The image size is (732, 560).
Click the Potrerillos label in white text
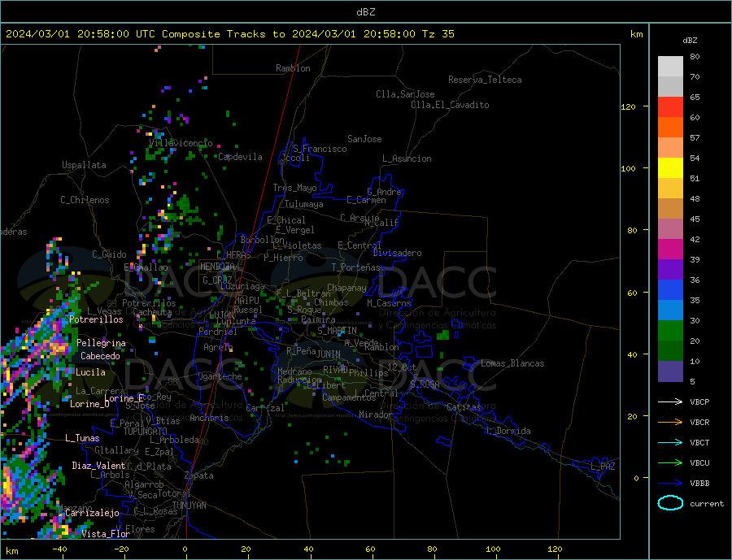(96, 319)
